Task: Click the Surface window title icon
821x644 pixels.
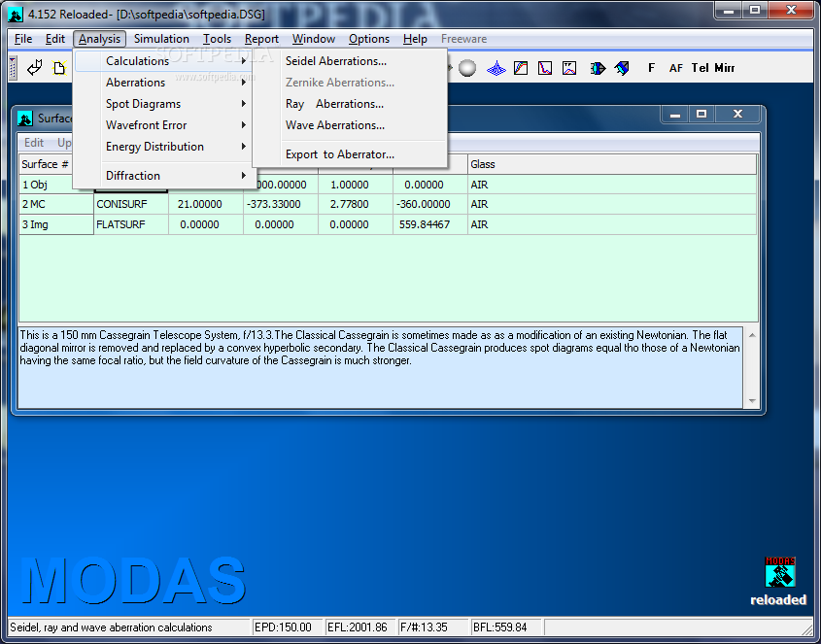Action: (24, 119)
